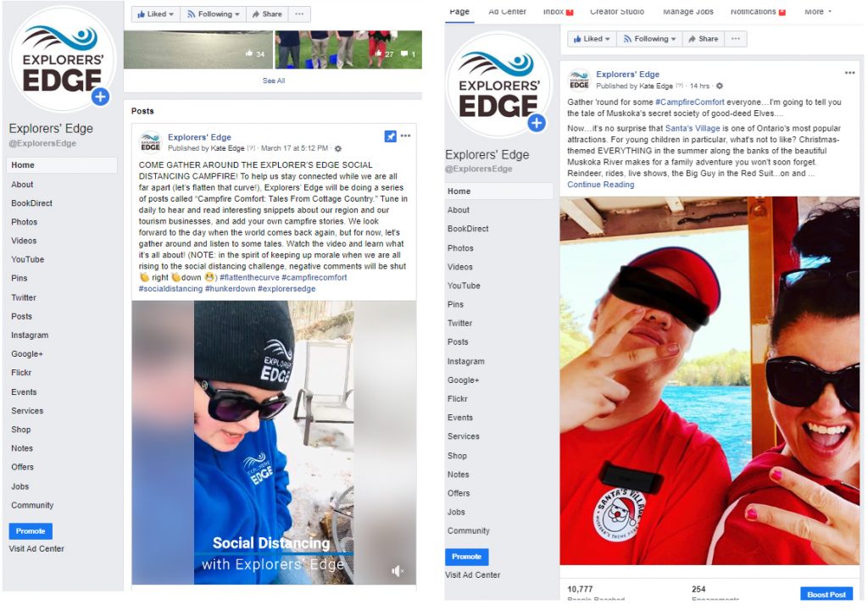Open Instagram from the right sidebar menu
Viewport: 868px width, 616px height.
(465, 361)
